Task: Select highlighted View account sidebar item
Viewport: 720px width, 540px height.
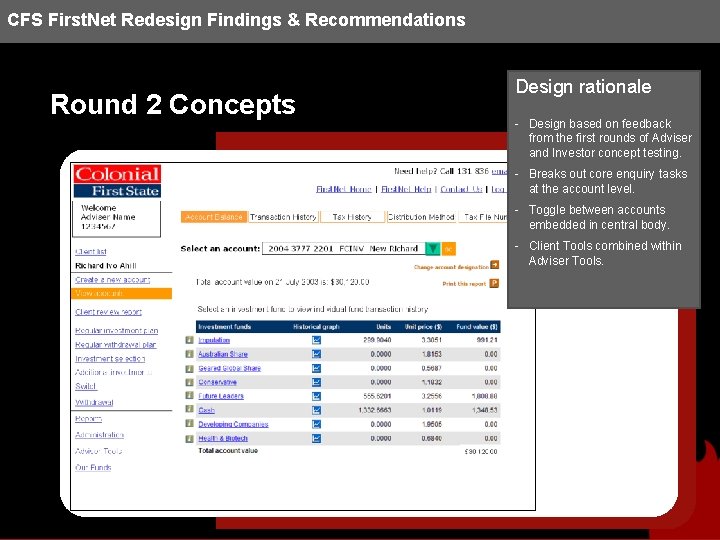Action: tap(122, 293)
